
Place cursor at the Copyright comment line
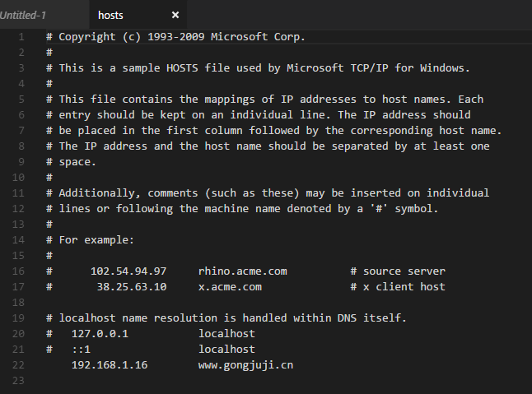click(175, 37)
